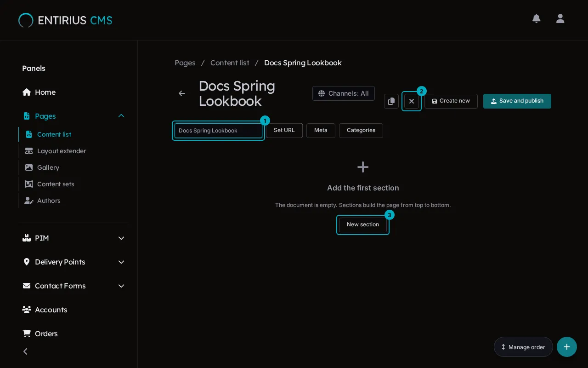Click the X delete icon button
The width and height of the screenshot is (588, 368).
pos(412,101)
